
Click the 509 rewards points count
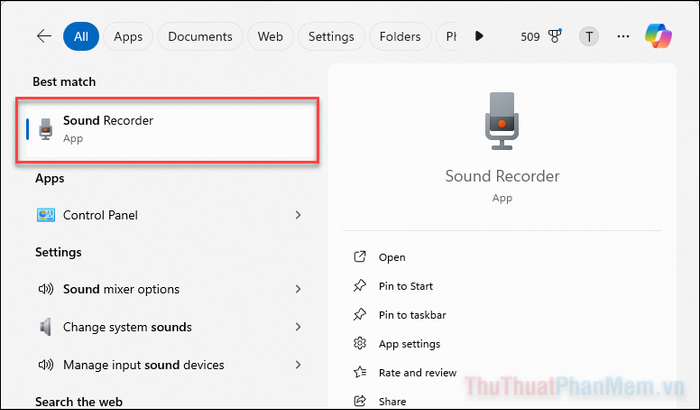pos(530,37)
